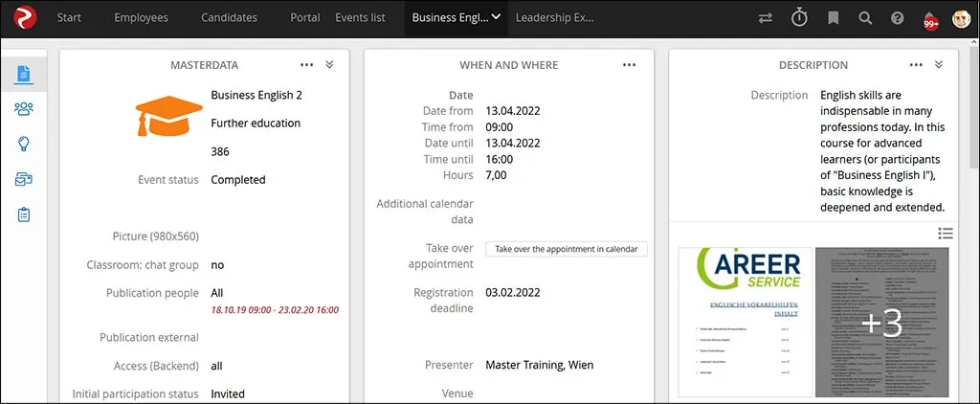
Task: Click Take over the appointment in calendar
Action: pos(567,249)
